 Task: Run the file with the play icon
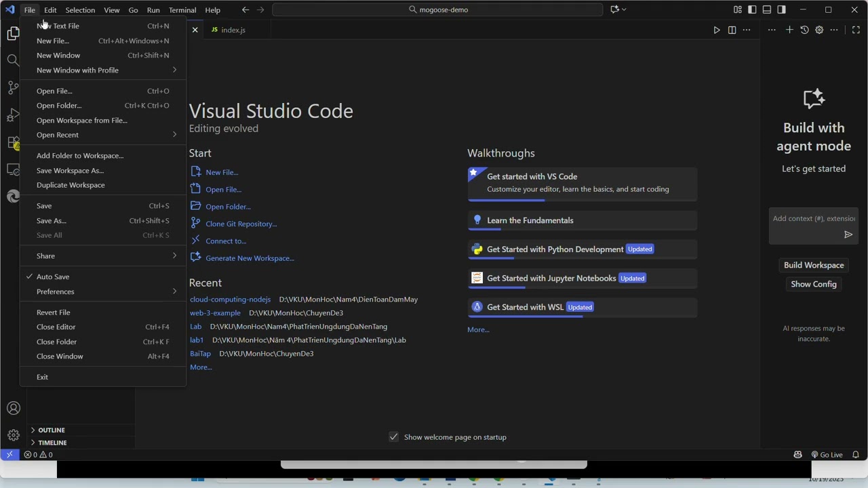point(717,30)
